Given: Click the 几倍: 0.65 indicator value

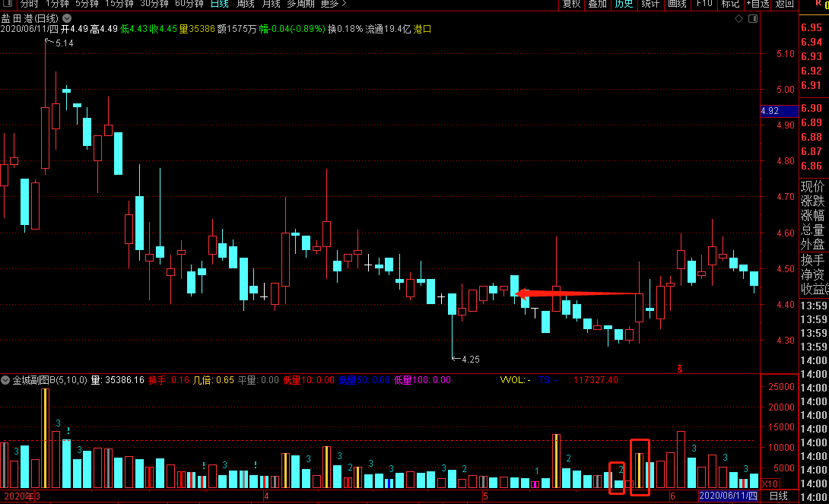Looking at the screenshot, I should [214, 380].
